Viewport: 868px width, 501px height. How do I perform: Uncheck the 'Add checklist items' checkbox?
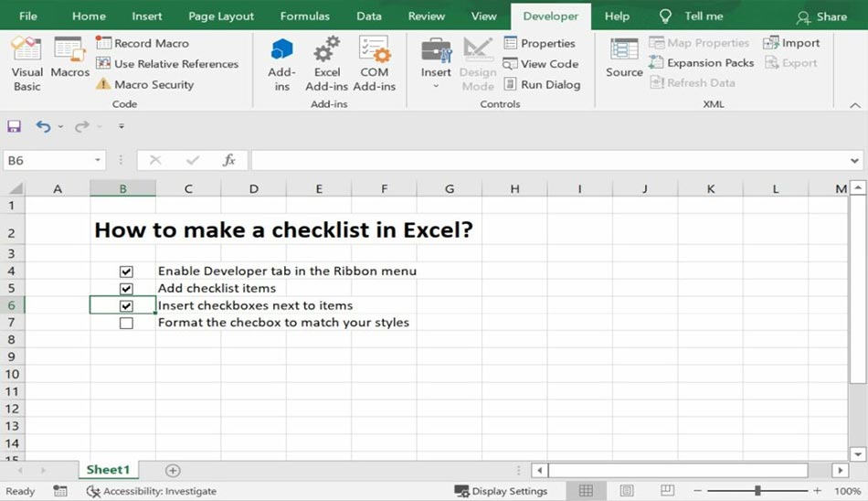click(126, 289)
